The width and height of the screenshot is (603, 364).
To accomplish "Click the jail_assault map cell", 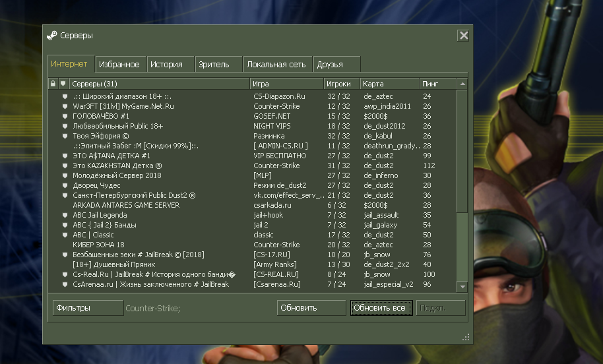I will [x=381, y=215].
